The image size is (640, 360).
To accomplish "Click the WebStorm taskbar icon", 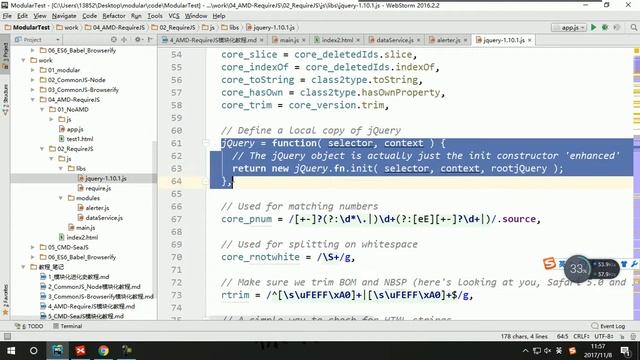I will tap(58, 351).
